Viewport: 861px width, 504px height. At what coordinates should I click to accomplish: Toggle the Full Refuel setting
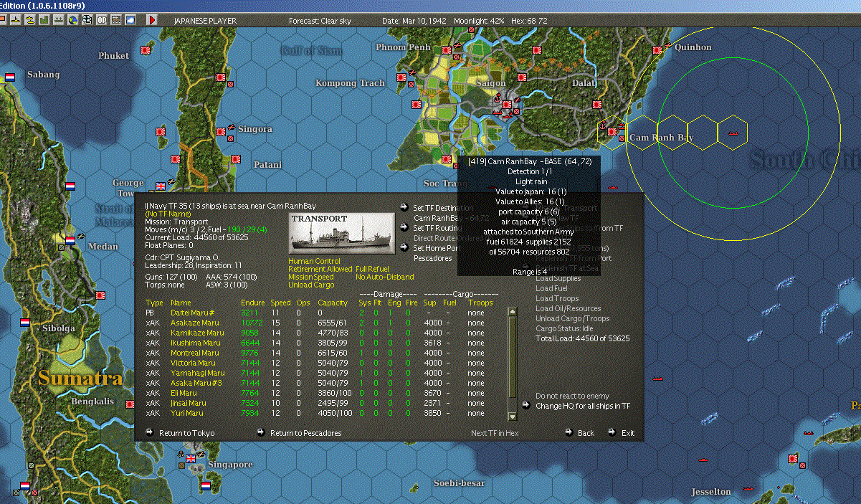[372, 270]
